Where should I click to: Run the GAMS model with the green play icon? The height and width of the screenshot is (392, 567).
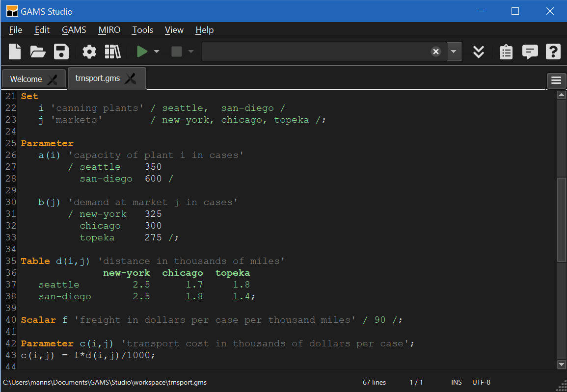tap(142, 52)
